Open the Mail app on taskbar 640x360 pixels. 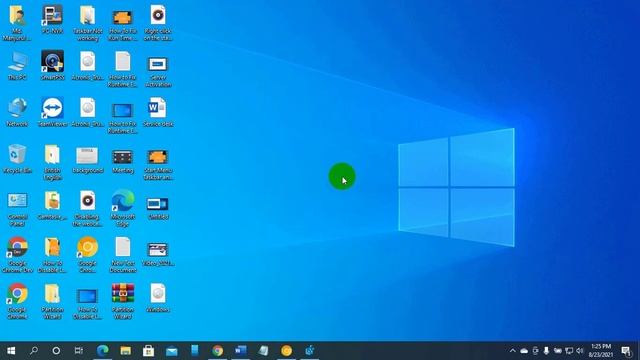pyautogui.click(x=171, y=351)
